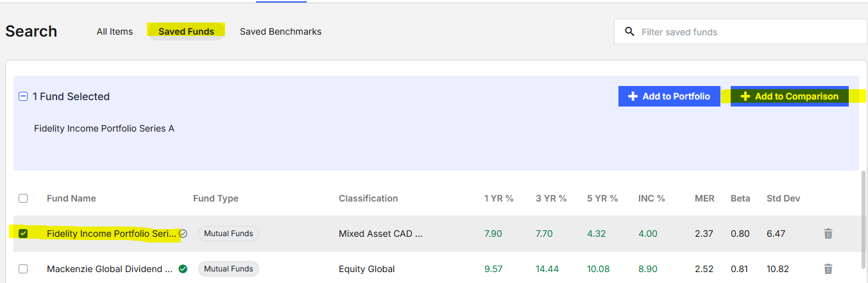Delete Fidelity Income Portfolio with trash icon
This screenshot has height=283, width=868.
click(x=828, y=234)
